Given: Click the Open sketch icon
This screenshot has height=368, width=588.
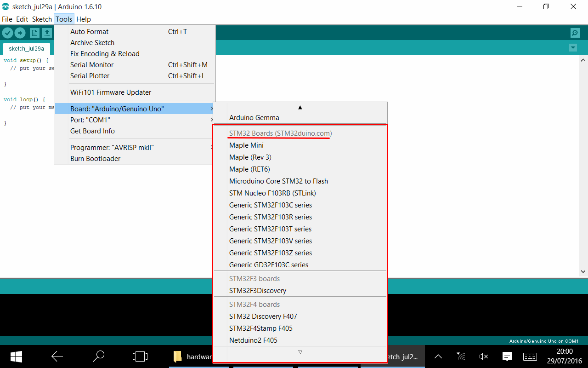Looking at the screenshot, I should 47,33.
